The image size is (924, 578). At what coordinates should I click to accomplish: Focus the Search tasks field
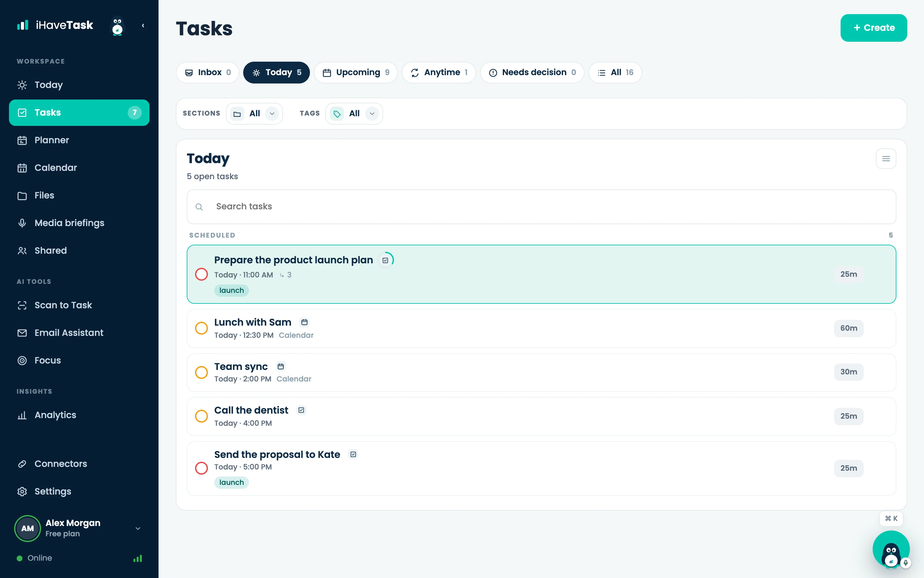click(x=541, y=207)
